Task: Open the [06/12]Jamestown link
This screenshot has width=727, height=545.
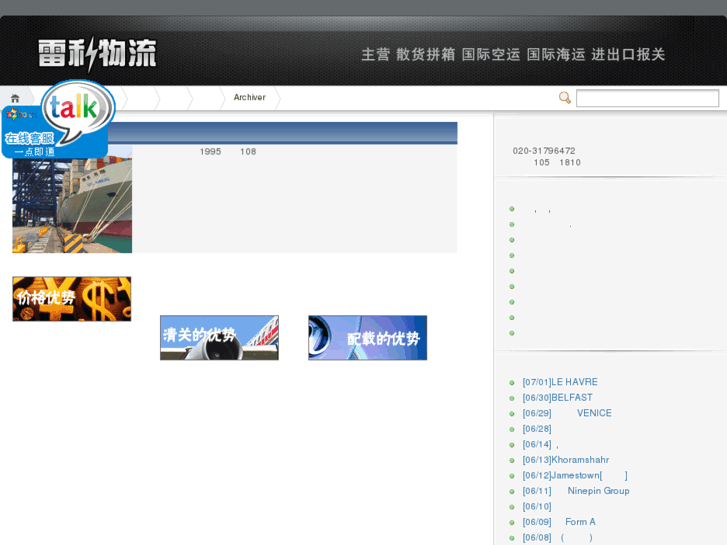Action: (575, 475)
